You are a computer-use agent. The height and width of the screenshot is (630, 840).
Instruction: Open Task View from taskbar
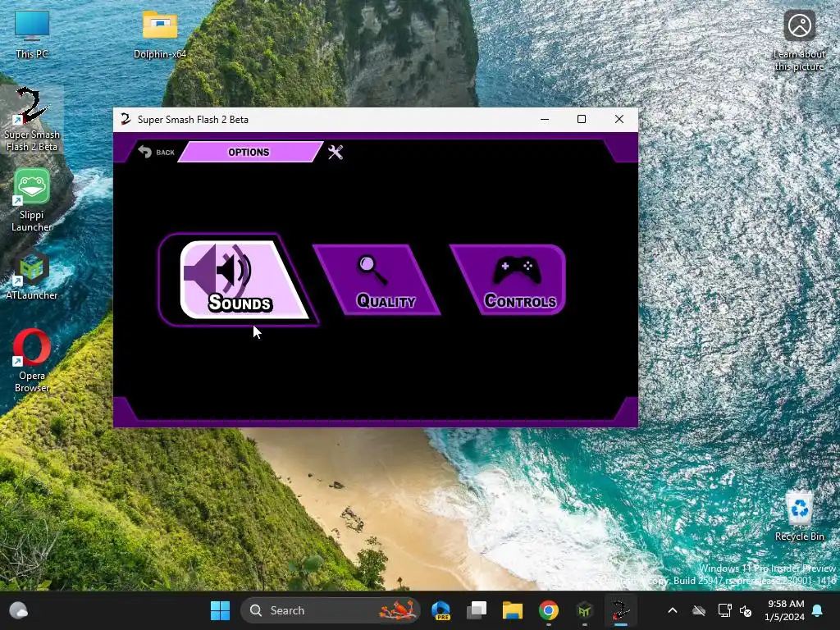point(477,610)
